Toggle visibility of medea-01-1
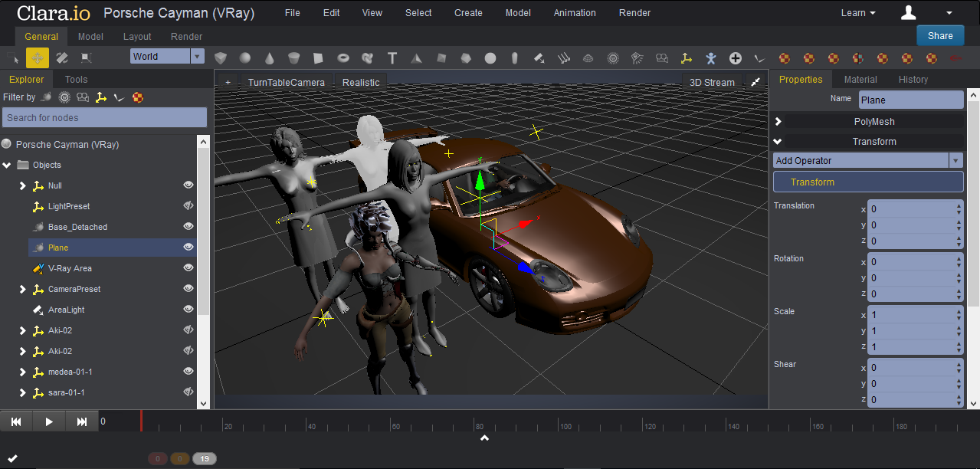The width and height of the screenshot is (980, 469). pos(188,372)
